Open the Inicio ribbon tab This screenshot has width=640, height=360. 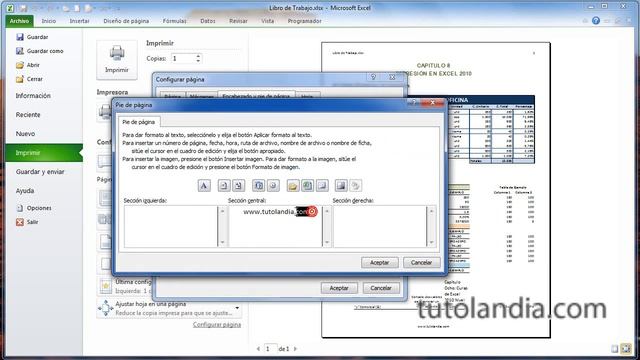(49, 21)
